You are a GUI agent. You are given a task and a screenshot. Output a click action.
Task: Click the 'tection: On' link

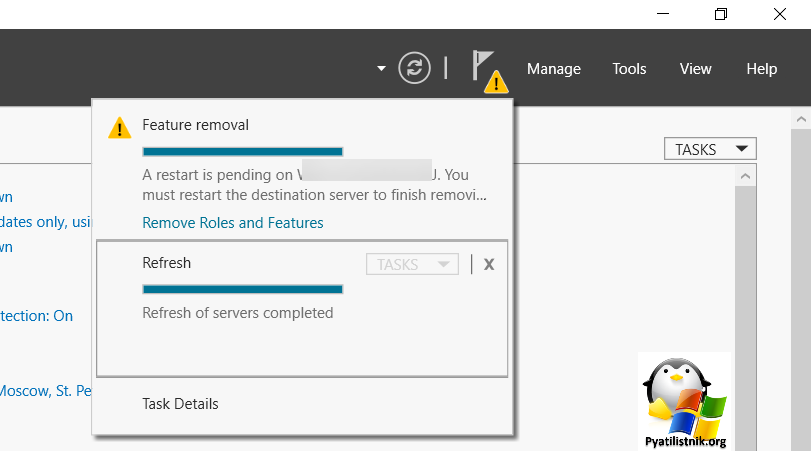point(36,316)
